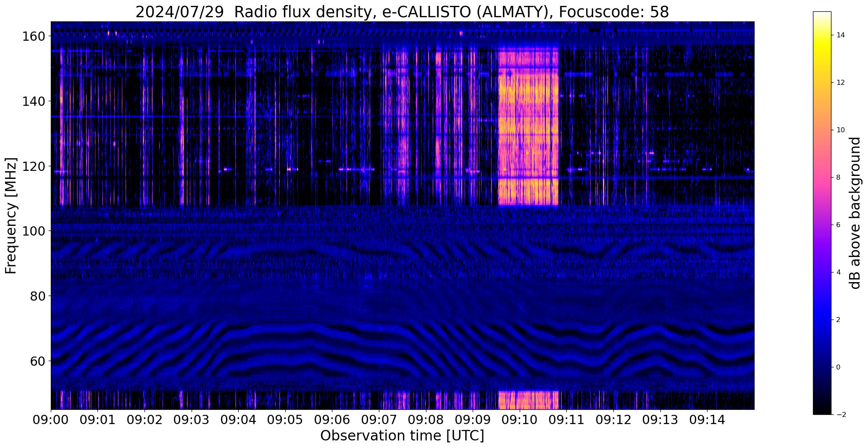
Task: Click the 09:13 time tick label
Action: click(x=660, y=420)
